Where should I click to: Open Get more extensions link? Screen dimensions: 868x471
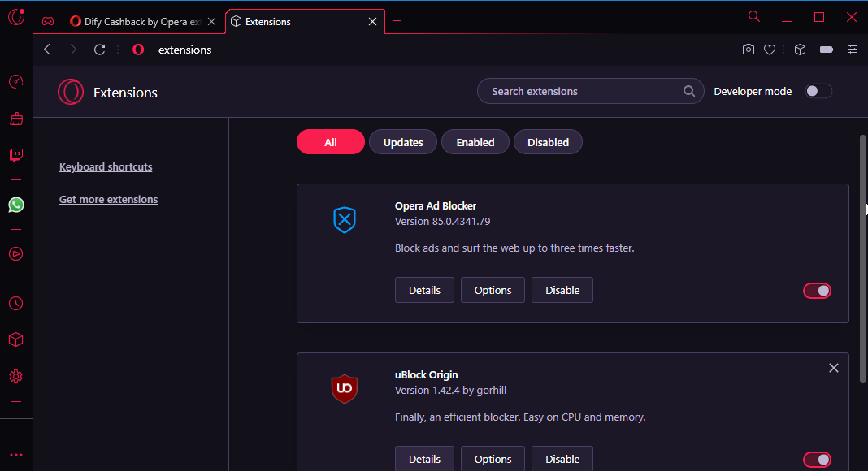coord(109,200)
